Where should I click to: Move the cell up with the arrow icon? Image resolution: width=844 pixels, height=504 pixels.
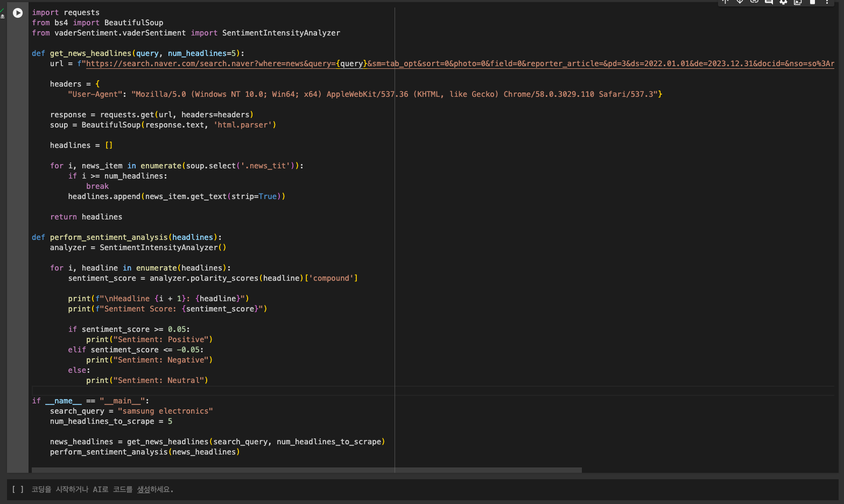click(x=725, y=2)
